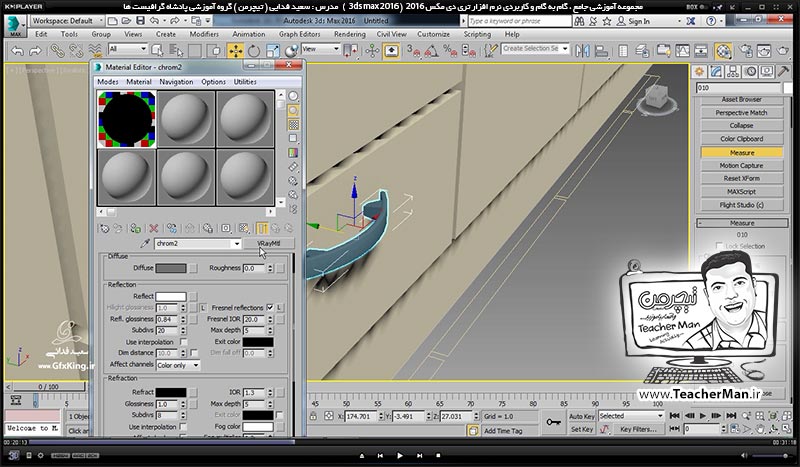Click the MAXScript utility button
The image size is (800, 467).
[x=741, y=192]
